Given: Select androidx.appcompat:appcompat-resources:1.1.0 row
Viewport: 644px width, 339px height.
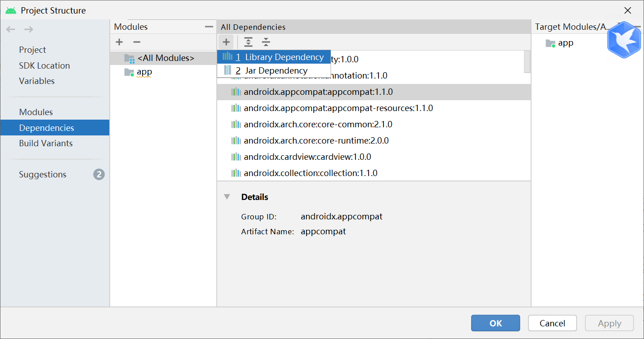Looking at the screenshot, I should point(373,108).
